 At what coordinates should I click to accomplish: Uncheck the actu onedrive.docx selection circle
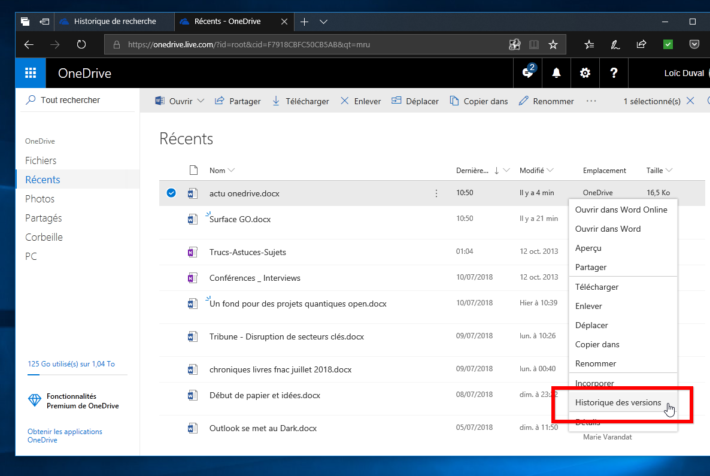point(171,193)
